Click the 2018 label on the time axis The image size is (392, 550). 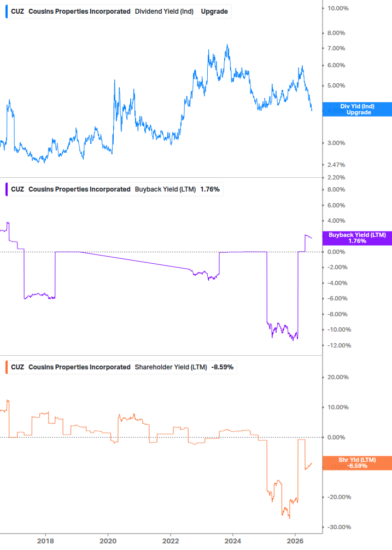[x=45, y=541]
